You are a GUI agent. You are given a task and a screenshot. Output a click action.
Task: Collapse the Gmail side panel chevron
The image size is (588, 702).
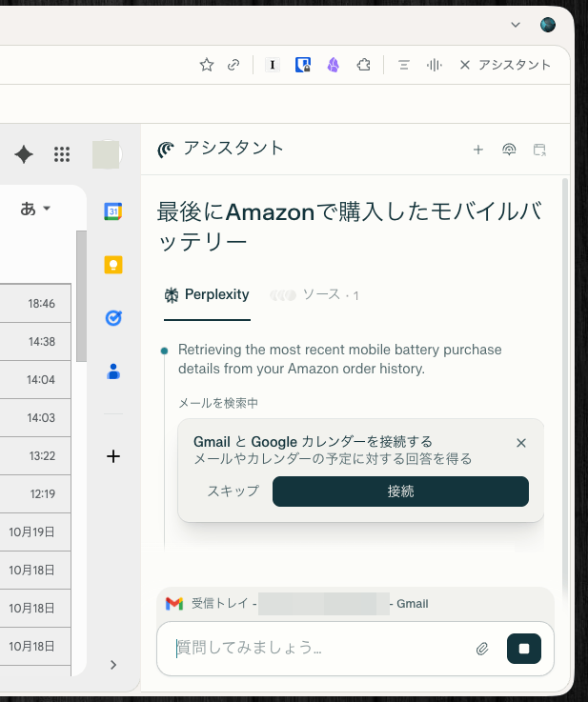point(112,664)
